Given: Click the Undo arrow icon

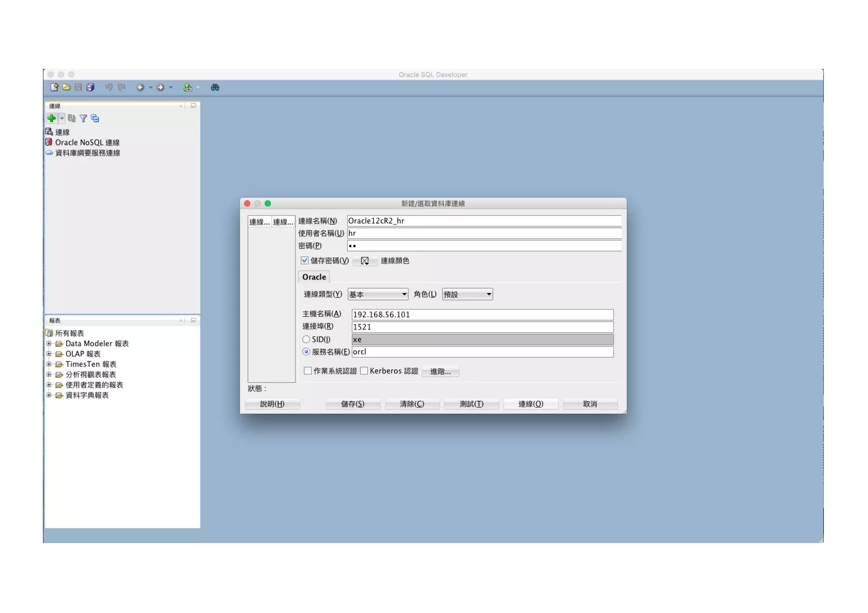Looking at the screenshot, I should coord(109,87).
